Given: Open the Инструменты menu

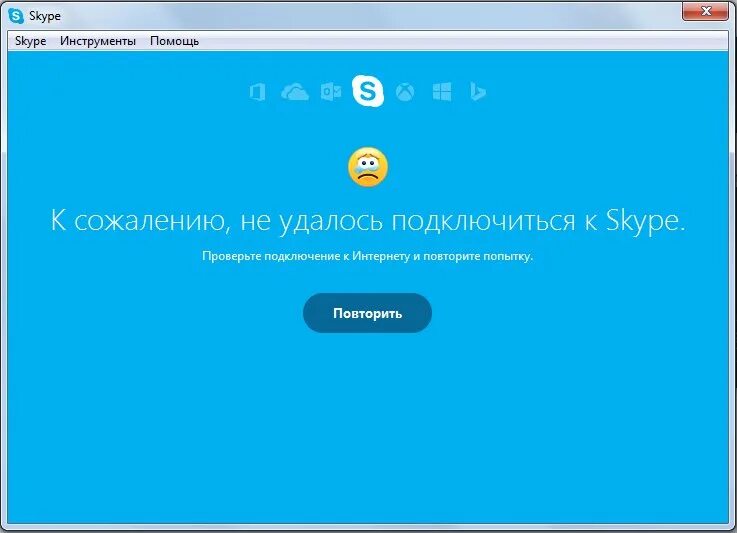Looking at the screenshot, I should [x=98, y=41].
